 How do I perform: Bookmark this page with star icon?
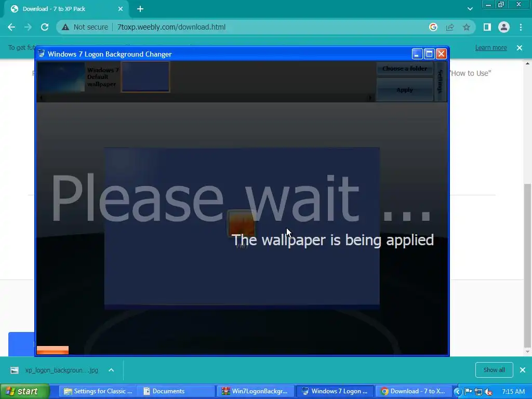click(467, 27)
